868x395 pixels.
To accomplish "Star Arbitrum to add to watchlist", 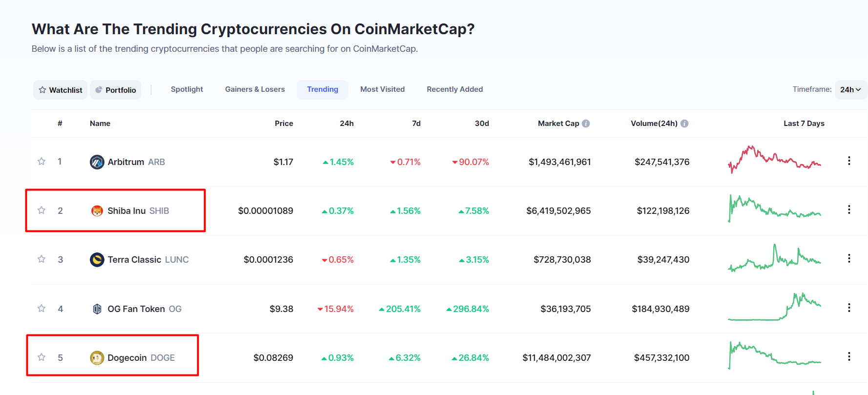I will (x=41, y=162).
